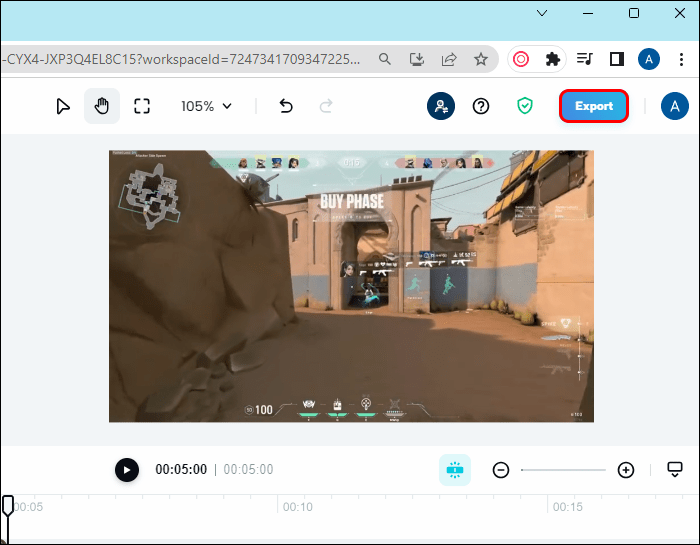The height and width of the screenshot is (545, 700).
Task: Open the media control playlist icon
Action: (x=584, y=59)
